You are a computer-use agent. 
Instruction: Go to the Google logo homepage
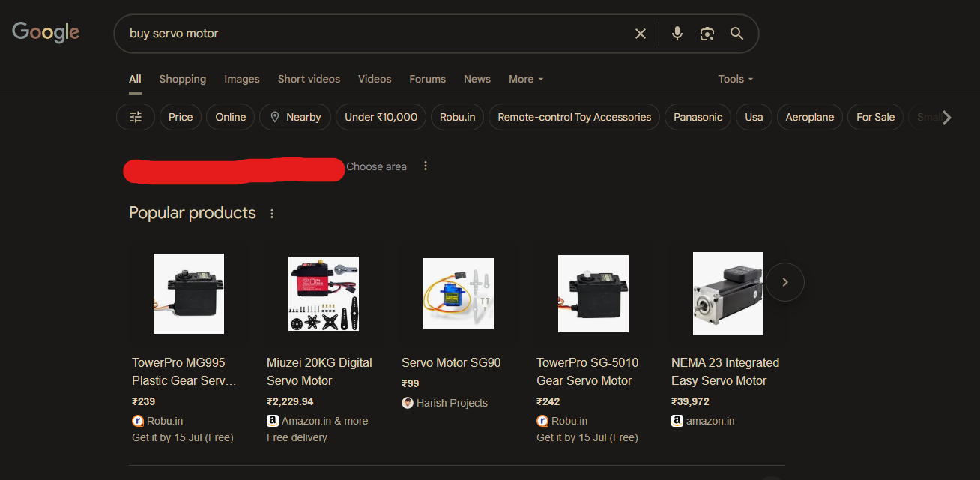coord(46,32)
